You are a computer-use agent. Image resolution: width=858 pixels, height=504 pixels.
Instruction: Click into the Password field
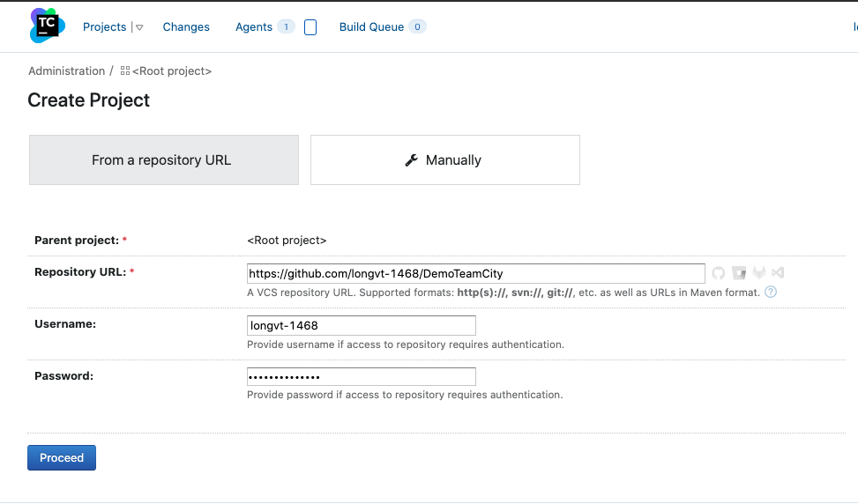[x=362, y=377]
